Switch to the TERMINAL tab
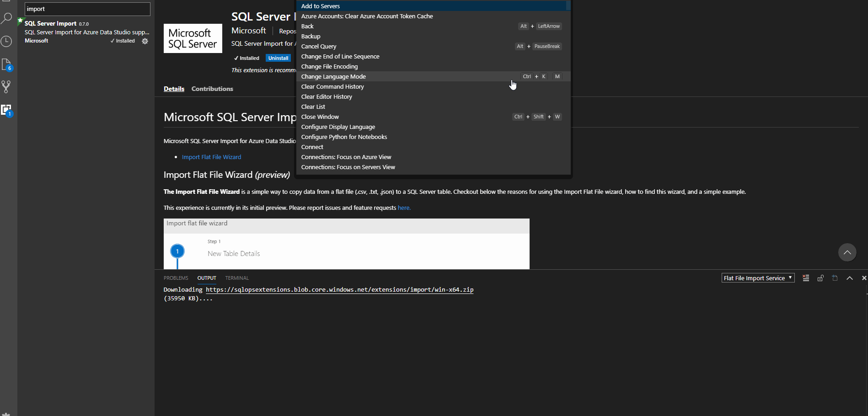 [236, 277]
